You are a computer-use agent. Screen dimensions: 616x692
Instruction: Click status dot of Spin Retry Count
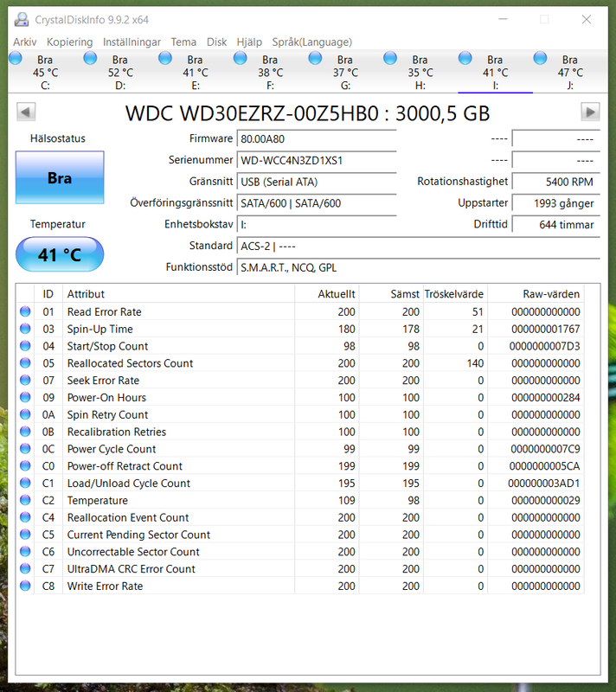tap(25, 414)
